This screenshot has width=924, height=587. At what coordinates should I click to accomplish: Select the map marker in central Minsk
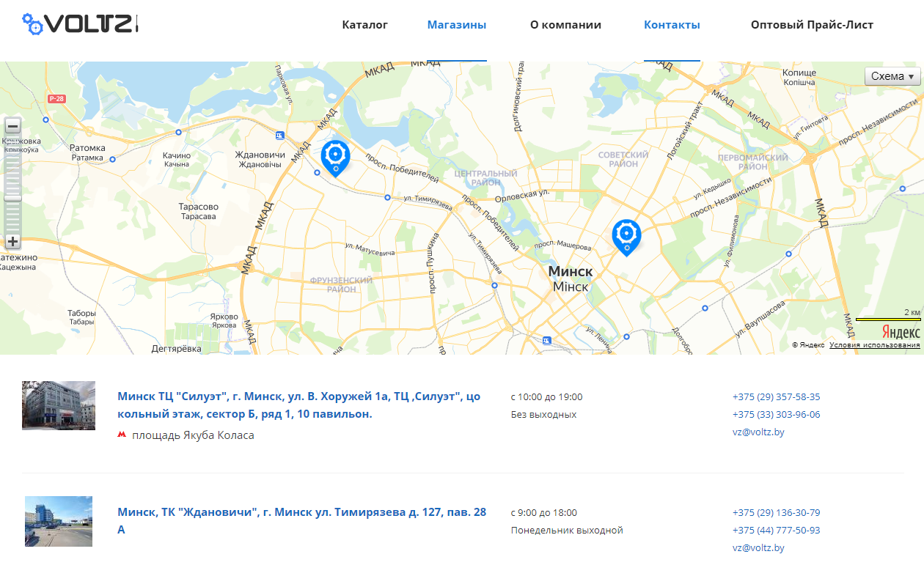click(626, 235)
